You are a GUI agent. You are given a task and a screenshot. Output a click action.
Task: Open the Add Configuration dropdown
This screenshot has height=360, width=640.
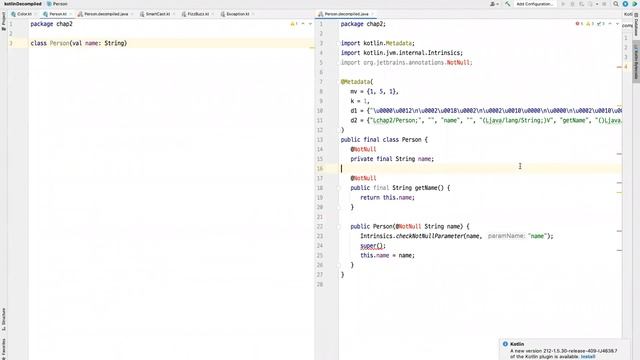(535, 4)
